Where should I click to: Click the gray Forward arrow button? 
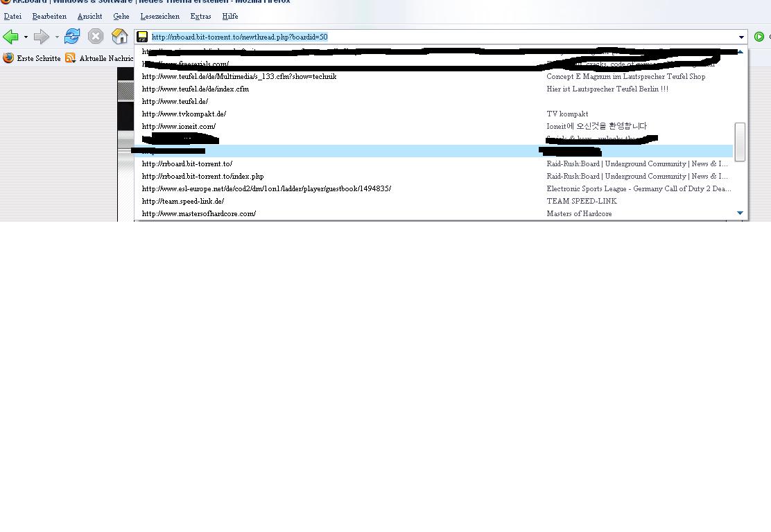(x=42, y=36)
